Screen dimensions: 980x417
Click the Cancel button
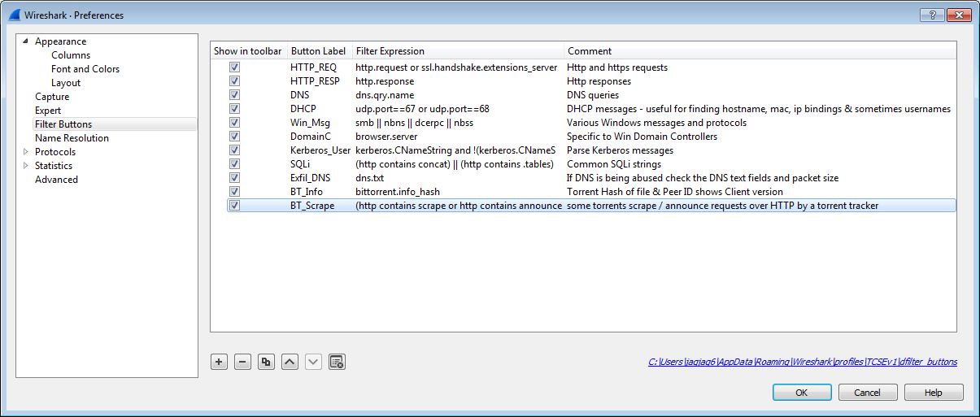(x=868, y=393)
